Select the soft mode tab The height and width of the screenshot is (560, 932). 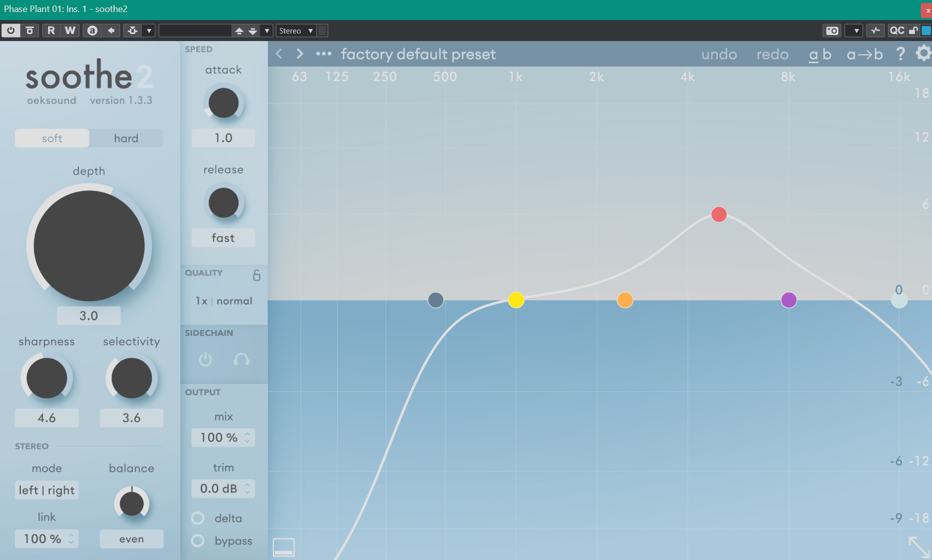tap(52, 138)
